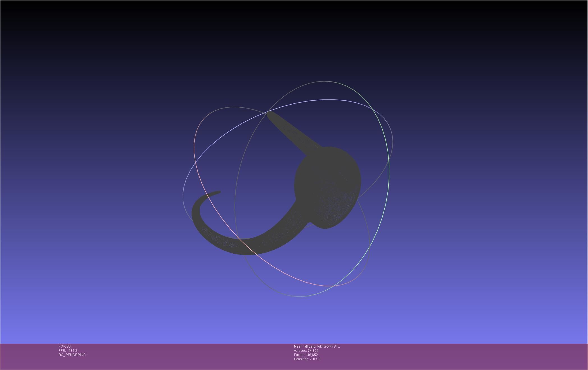Click the BO_RENDERING status label

pos(72,355)
